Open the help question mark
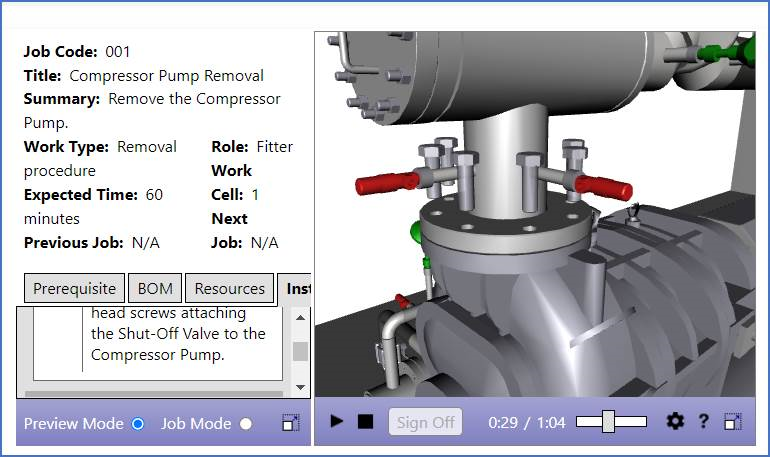The width and height of the screenshot is (770, 457). 703,421
